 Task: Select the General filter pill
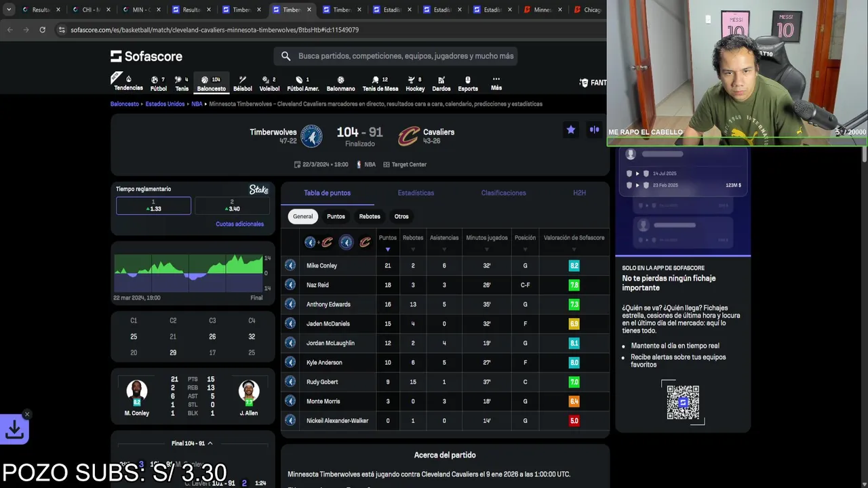(x=302, y=216)
